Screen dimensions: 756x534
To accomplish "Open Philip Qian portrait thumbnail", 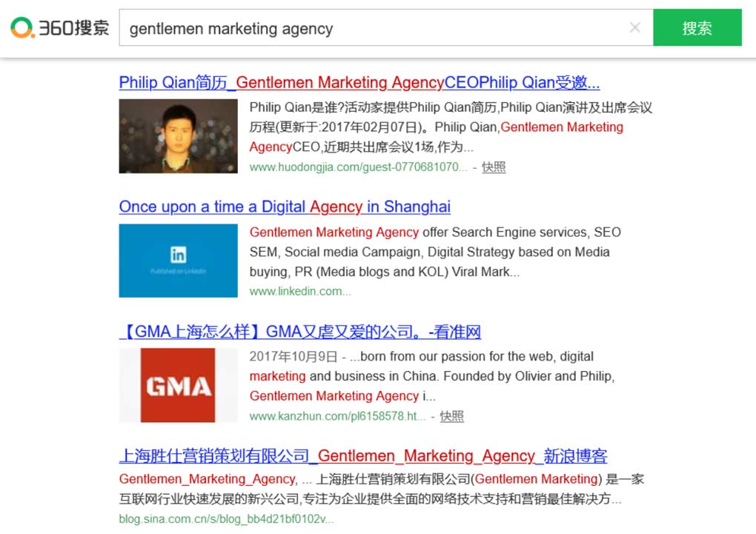I will 179,136.
